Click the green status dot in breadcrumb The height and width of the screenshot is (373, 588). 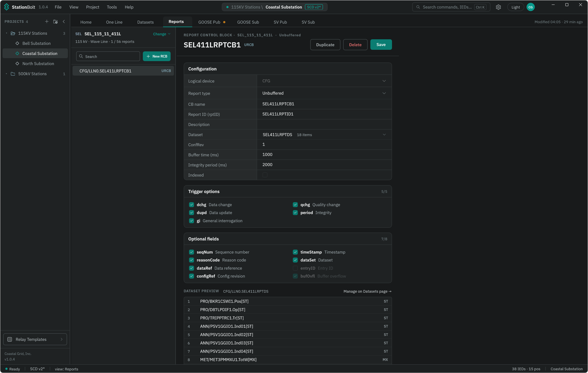(227, 7)
